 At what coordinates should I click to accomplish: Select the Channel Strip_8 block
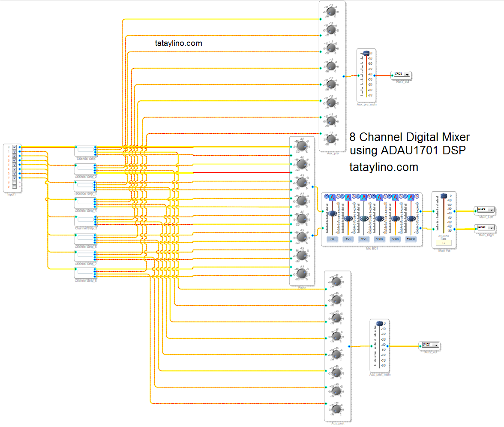coord(86,273)
